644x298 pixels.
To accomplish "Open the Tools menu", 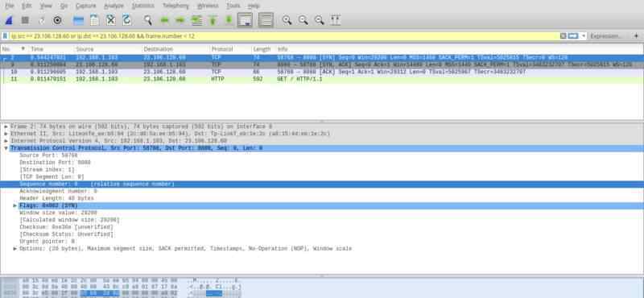I will tap(233, 6).
